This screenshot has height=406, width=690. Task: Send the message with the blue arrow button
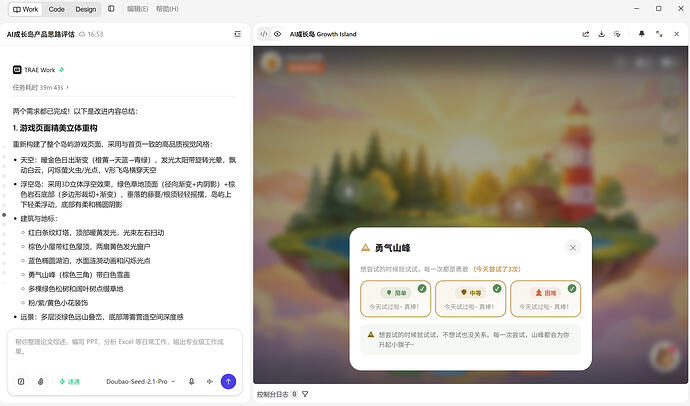[228, 381]
